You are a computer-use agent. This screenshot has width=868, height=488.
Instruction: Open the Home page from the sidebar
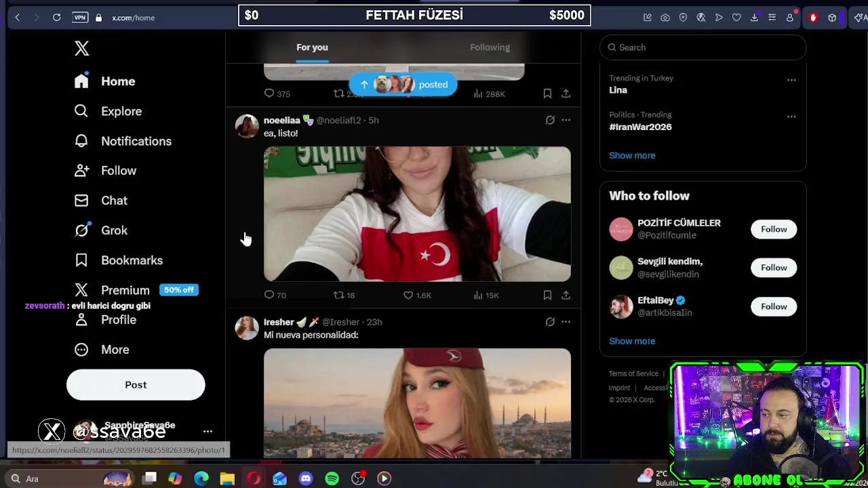[105, 81]
